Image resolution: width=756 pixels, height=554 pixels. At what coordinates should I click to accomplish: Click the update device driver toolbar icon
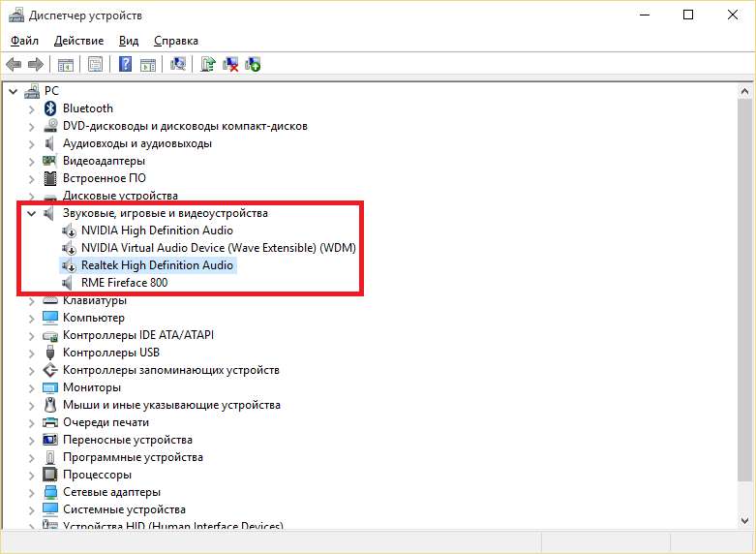tap(207, 65)
